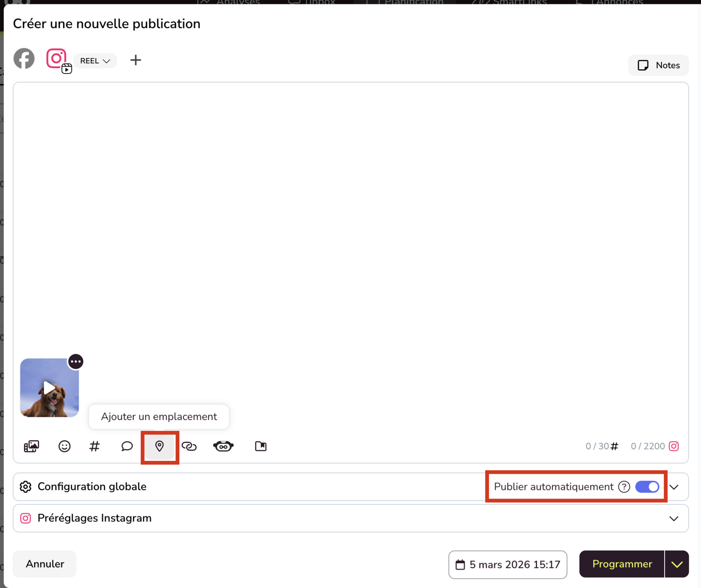Click the Programmer button
The image size is (701, 588).
point(622,564)
